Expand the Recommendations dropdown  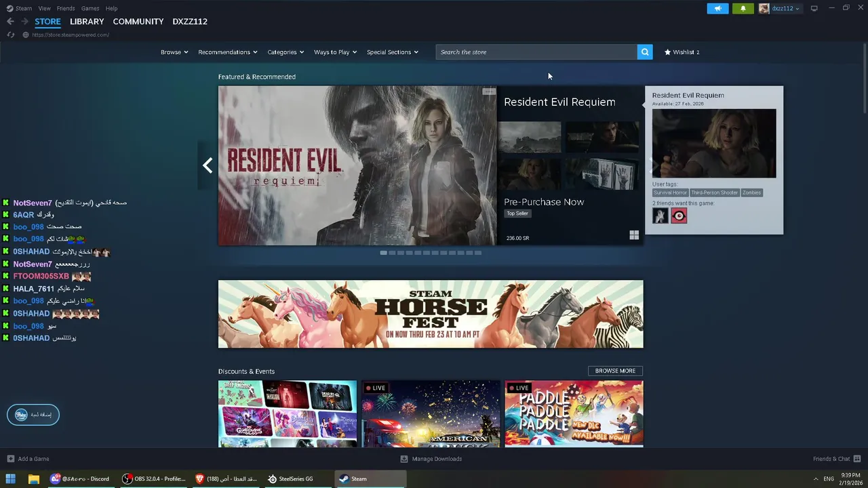click(228, 52)
